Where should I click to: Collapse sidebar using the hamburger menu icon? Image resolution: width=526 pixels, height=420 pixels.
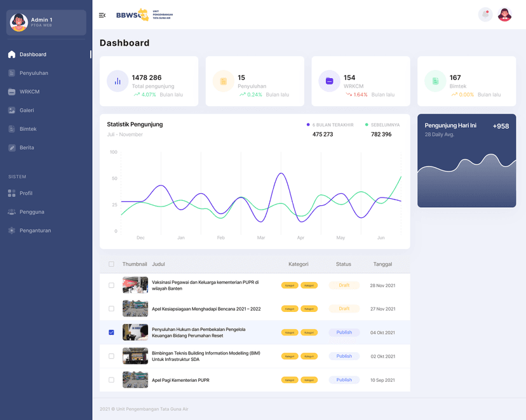pyautogui.click(x=102, y=15)
